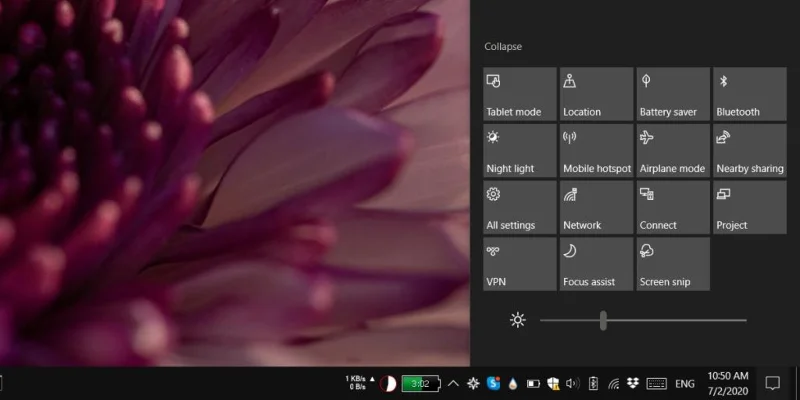Open the Skype tray icon
Image resolution: width=800 pixels, height=400 pixels.
coord(493,383)
